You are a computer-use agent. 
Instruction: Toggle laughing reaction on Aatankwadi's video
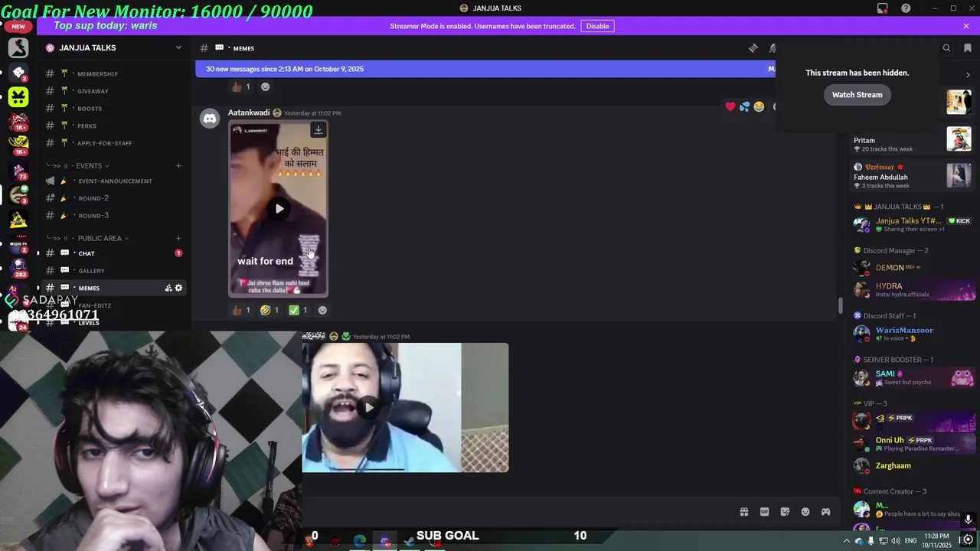pyautogui.click(x=270, y=310)
